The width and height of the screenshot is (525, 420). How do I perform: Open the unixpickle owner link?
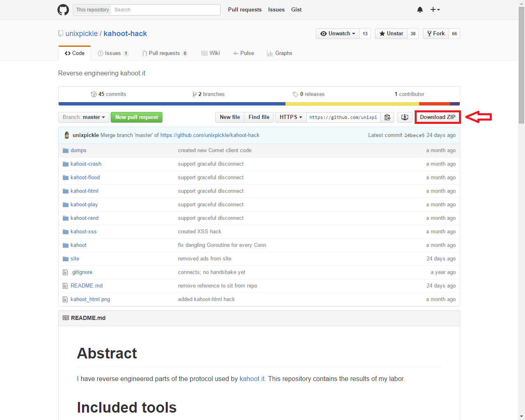click(x=82, y=34)
